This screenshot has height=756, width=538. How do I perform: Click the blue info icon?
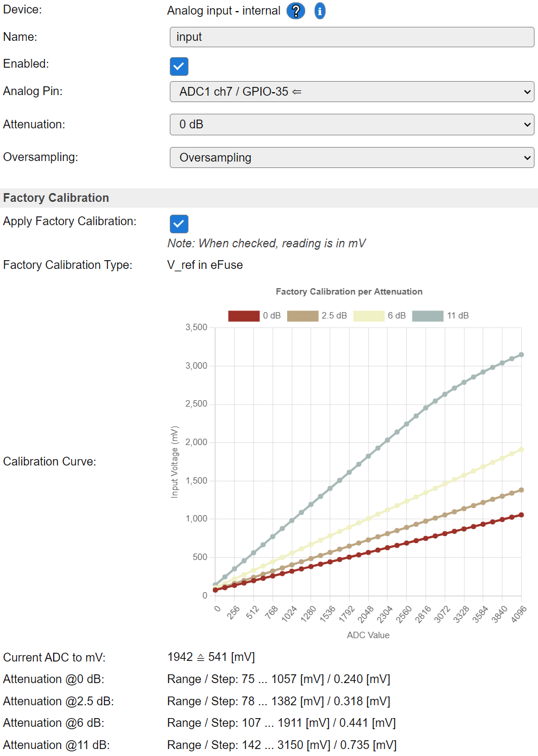click(x=320, y=11)
